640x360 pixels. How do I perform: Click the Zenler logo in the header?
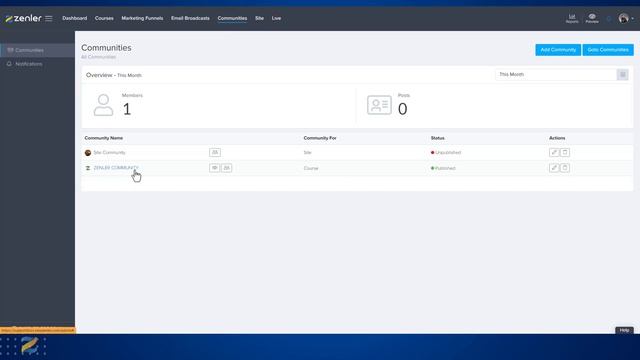point(23,18)
